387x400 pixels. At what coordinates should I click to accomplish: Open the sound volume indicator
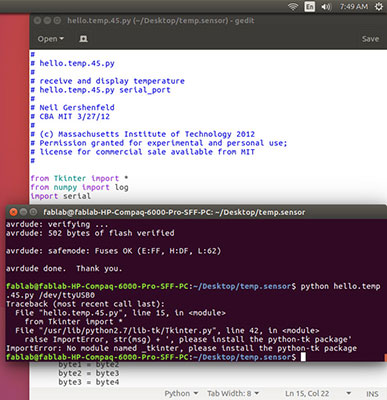(x=326, y=7)
